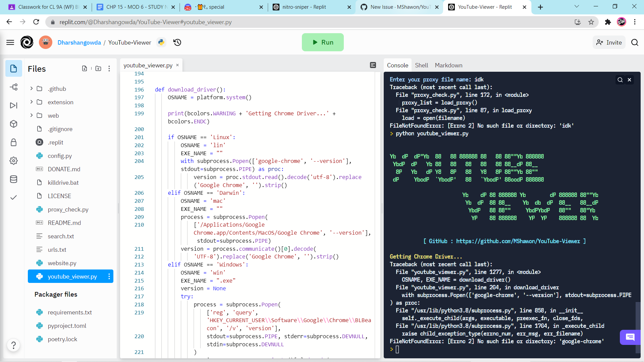
Task: Open the packages cube icon
Action: (x=13, y=124)
